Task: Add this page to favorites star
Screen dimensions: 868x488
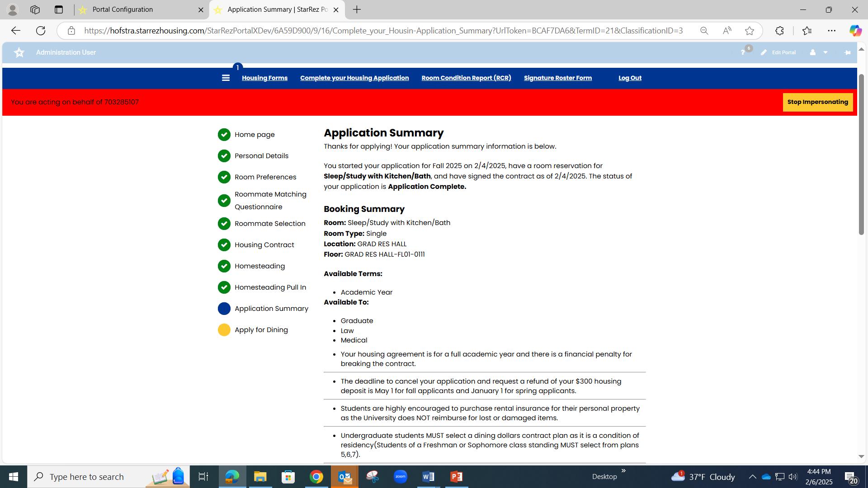Action: point(750,31)
